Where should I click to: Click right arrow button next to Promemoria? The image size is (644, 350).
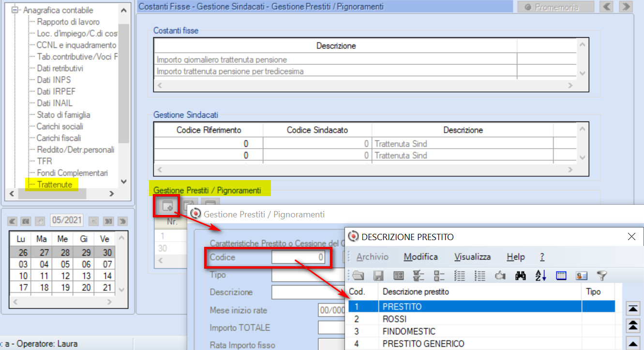pos(626,7)
